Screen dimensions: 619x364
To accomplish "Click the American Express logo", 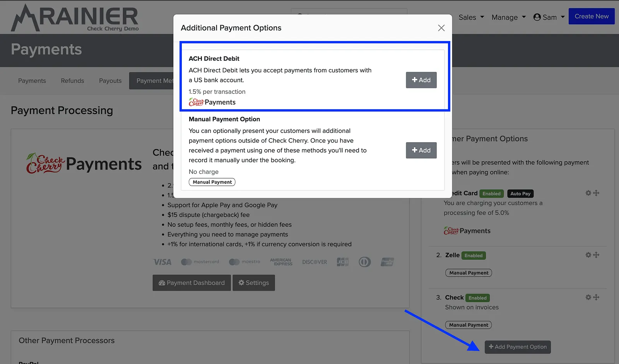I will (x=281, y=262).
